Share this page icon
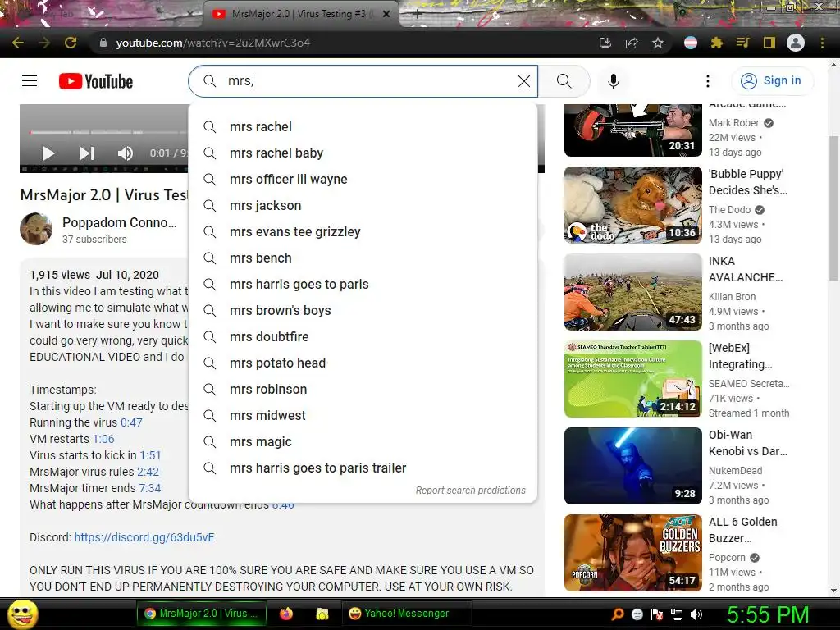This screenshot has height=630, width=840. (632, 43)
